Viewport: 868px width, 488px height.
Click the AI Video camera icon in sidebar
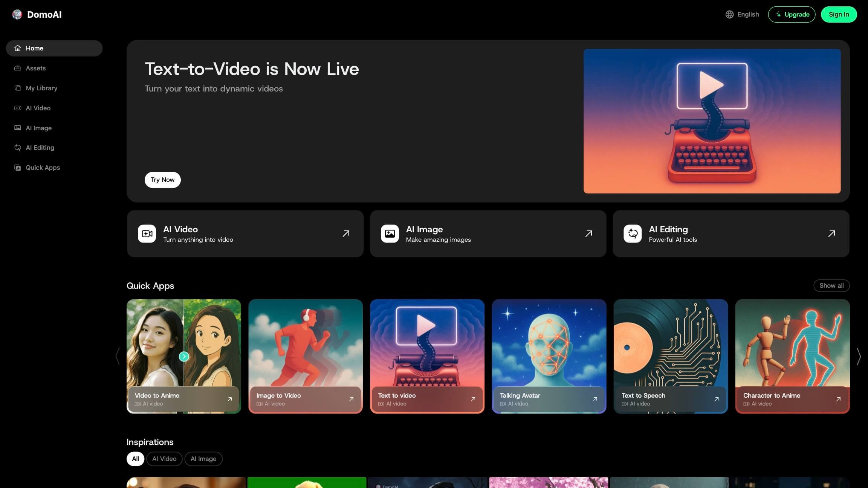[18, 108]
